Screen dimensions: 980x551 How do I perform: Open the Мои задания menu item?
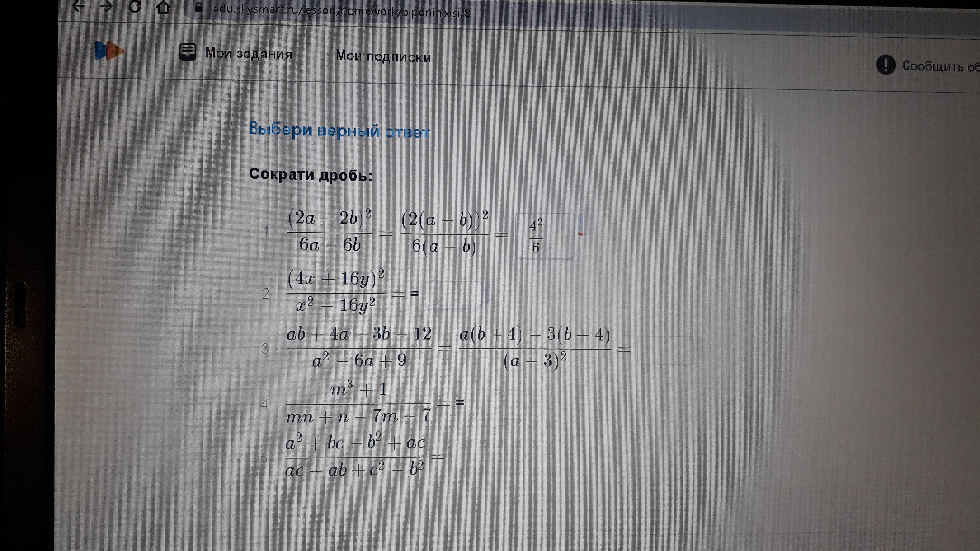(249, 54)
